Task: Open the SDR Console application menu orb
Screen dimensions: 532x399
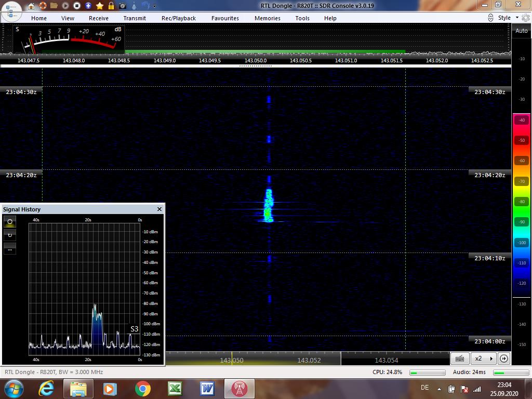Action: click(11, 11)
